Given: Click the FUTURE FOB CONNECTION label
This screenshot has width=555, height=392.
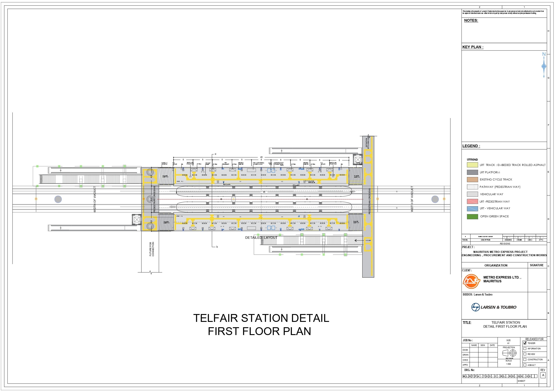Looking at the screenshot, I should tap(152, 249).
